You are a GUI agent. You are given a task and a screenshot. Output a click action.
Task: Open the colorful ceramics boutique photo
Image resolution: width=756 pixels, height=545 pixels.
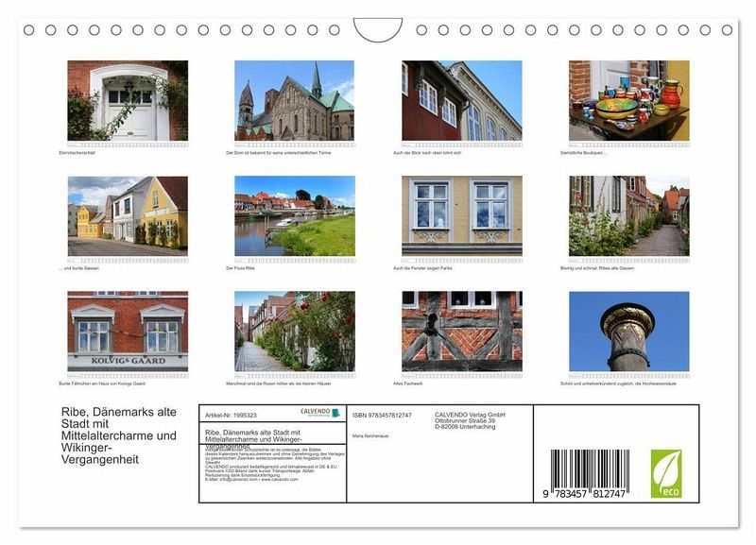click(628, 101)
